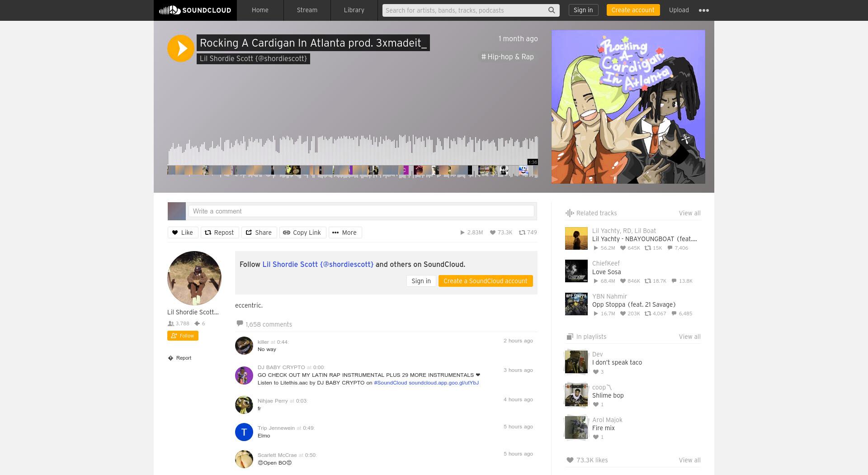Open Opp Stoppa (feat. 21 Savage)
Image resolution: width=868 pixels, height=475 pixels.
(634, 304)
